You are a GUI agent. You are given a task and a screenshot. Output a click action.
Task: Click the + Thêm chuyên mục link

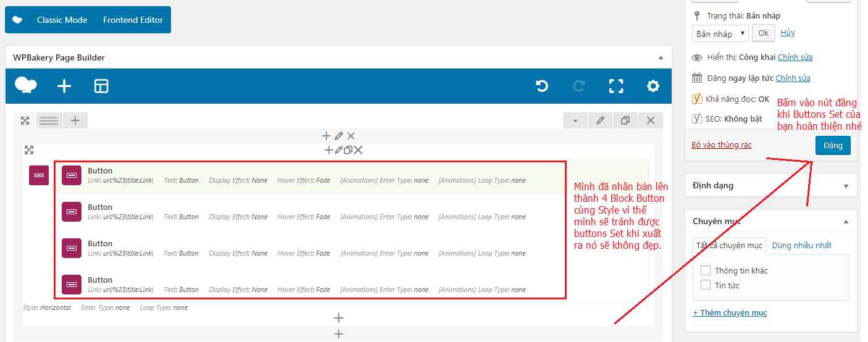pos(730,313)
